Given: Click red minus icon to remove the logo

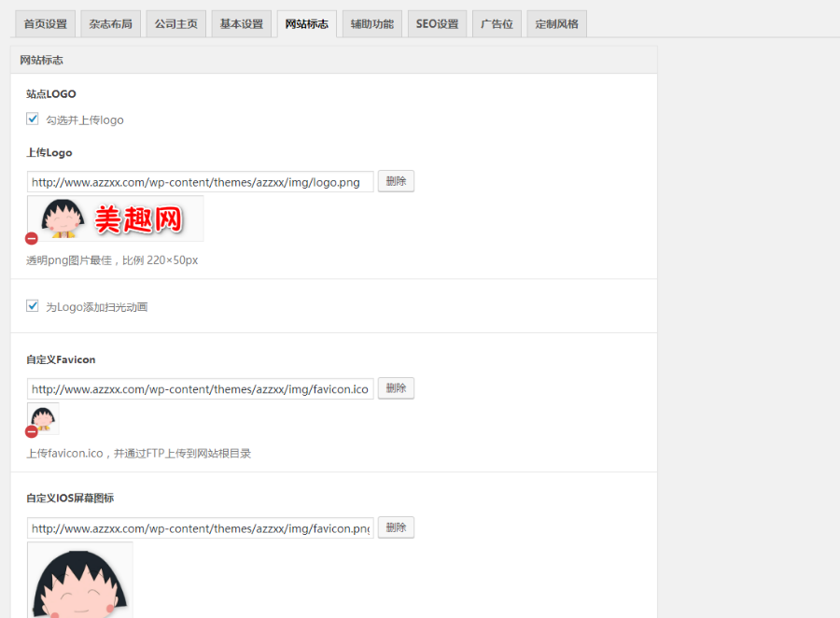Looking at the screenshot, I should pyautogui.click(x=31, y=238).
